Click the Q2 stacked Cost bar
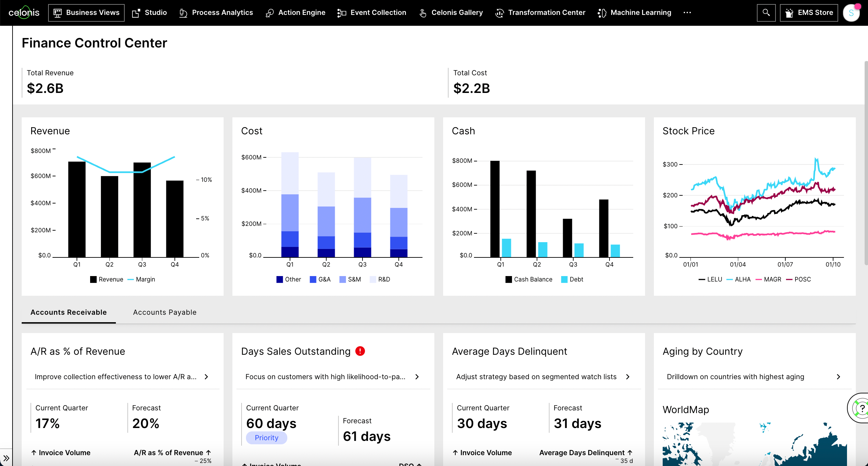 pyautogui.click(x=326, y=215)
